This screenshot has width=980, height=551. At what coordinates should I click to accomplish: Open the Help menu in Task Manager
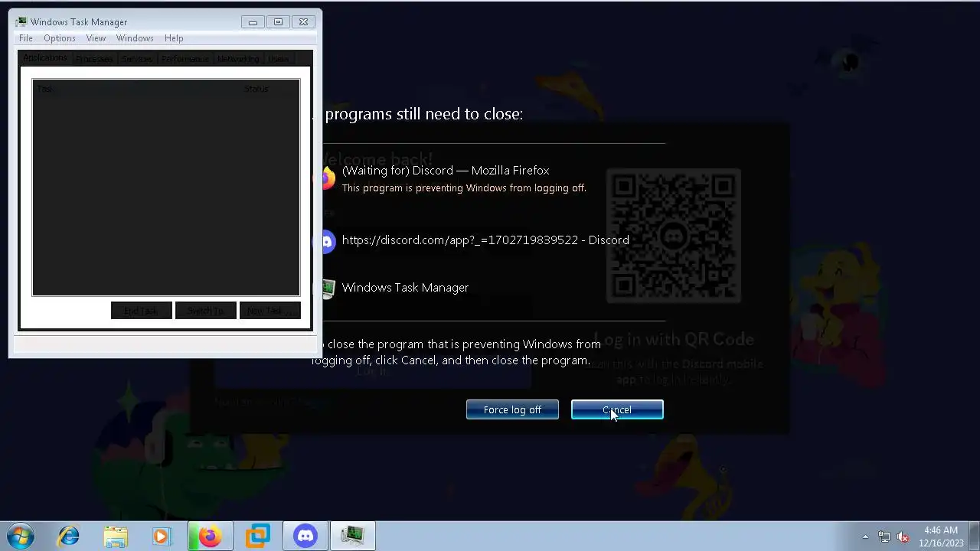pos(174,38)
